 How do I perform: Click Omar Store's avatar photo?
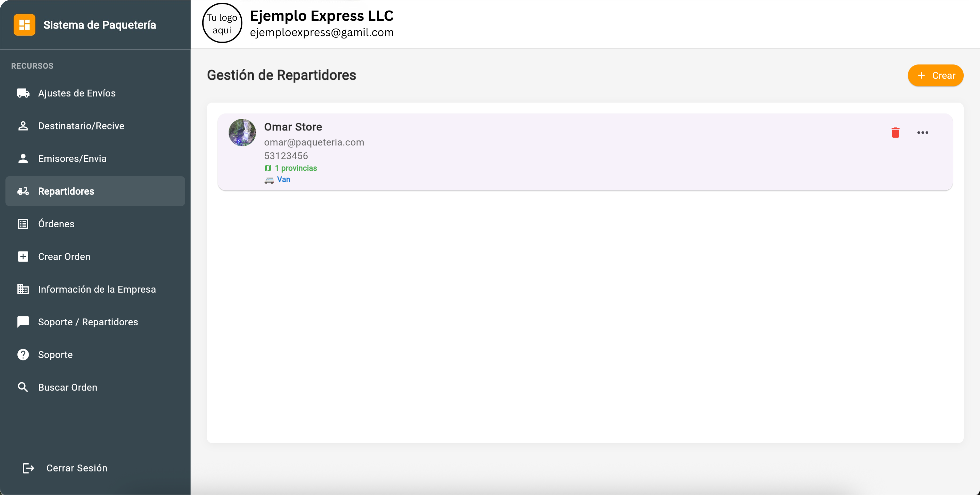click(x=242, y=133)
